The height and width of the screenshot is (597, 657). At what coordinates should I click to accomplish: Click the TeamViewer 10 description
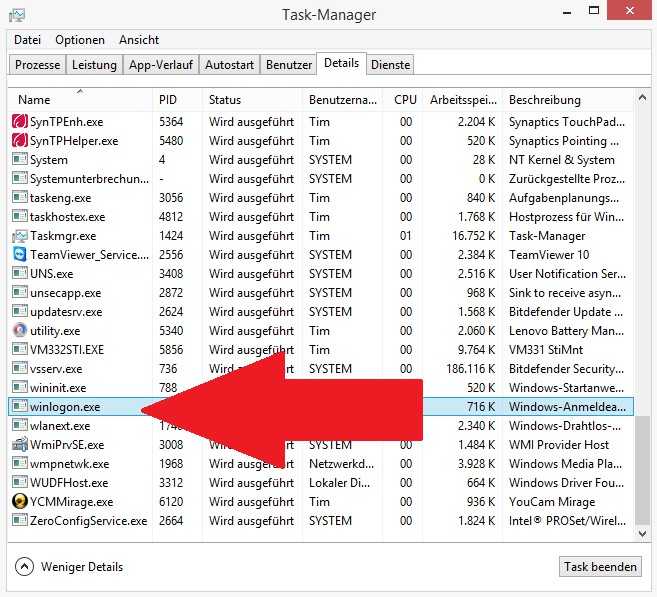(549, 255)
